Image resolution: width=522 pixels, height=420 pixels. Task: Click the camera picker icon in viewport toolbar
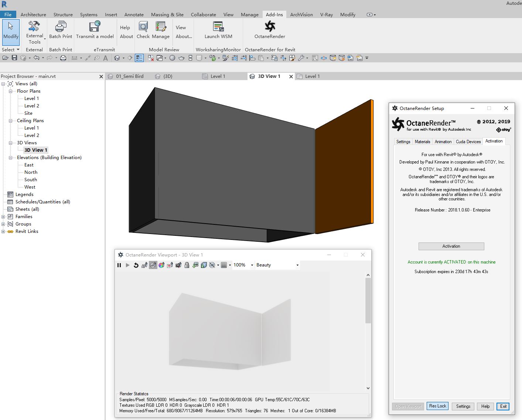[x=178, y=265]
